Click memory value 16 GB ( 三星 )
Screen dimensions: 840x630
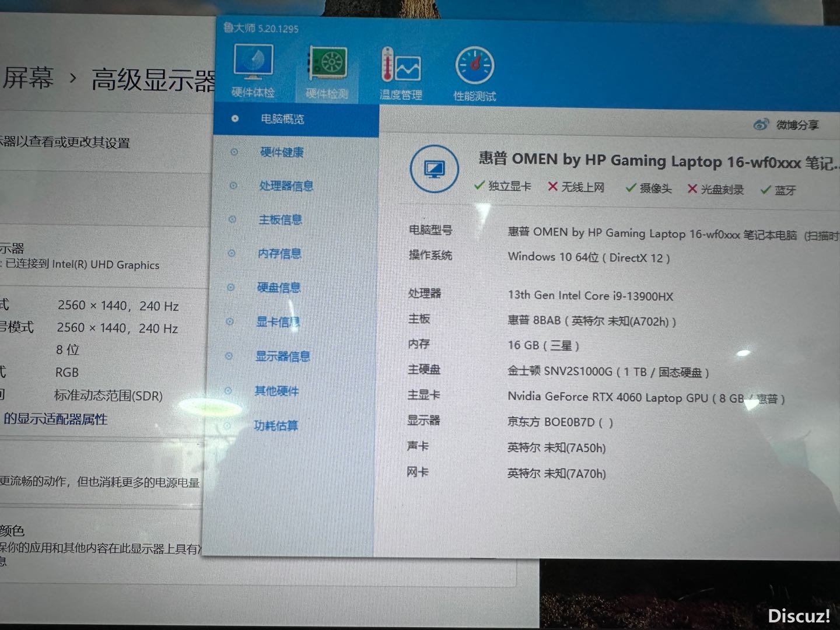[544, 345]
